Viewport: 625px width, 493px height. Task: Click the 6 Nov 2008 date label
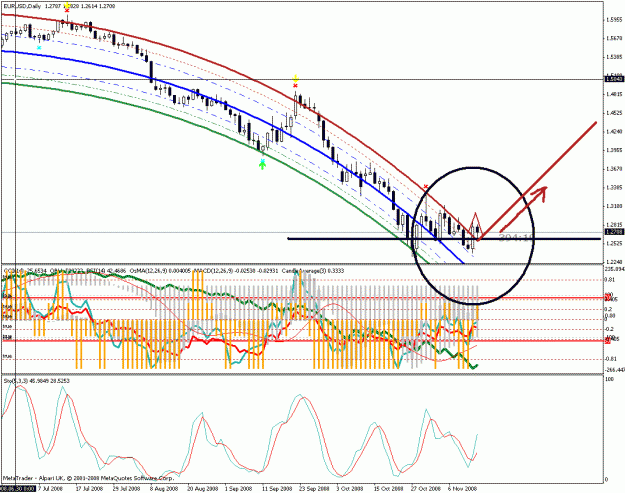pos(462,489)
